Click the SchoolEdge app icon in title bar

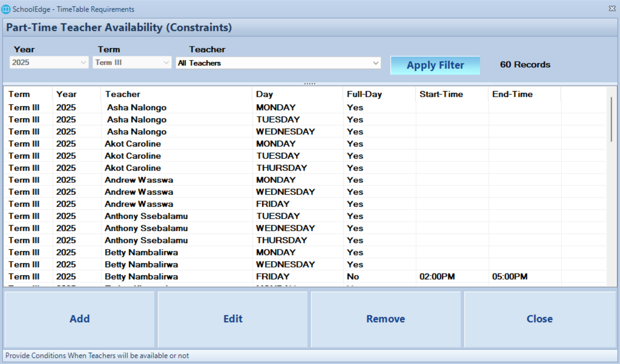tap(6, 9)
